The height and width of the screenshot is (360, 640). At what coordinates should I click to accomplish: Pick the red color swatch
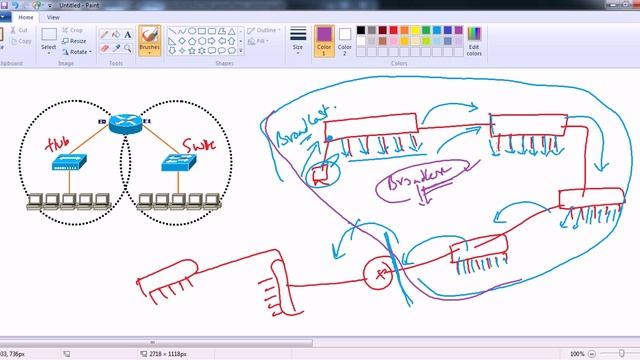pyautogui.click(x=393, y=30)
